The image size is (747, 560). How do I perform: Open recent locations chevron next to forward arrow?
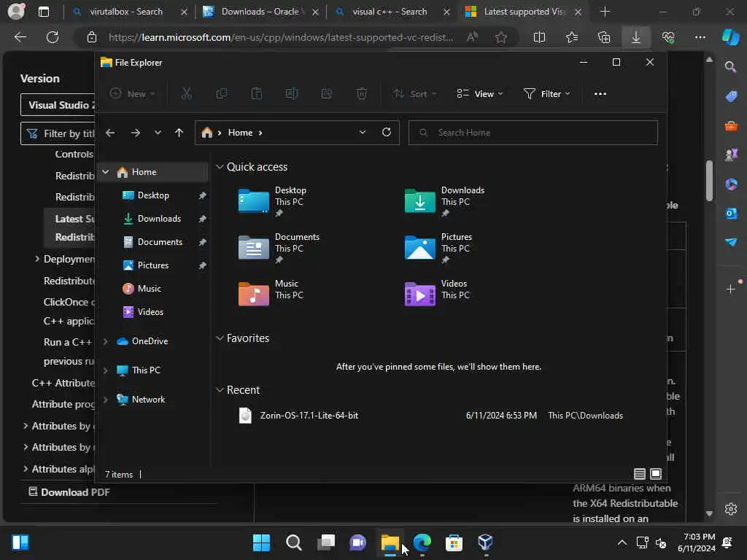pyautogui.click(x=158, y=133)
